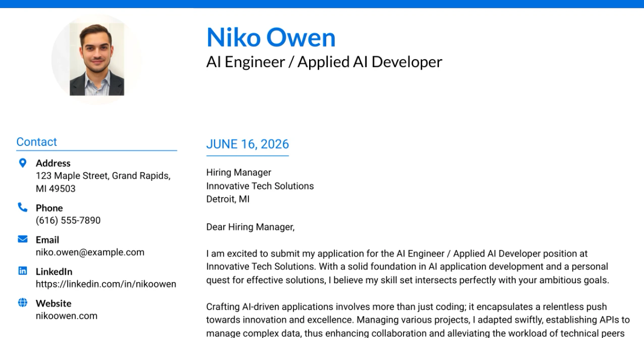Click the MI 49503 zip code line
Viewport: 644px width, 338px height.
tap(56, 188)
